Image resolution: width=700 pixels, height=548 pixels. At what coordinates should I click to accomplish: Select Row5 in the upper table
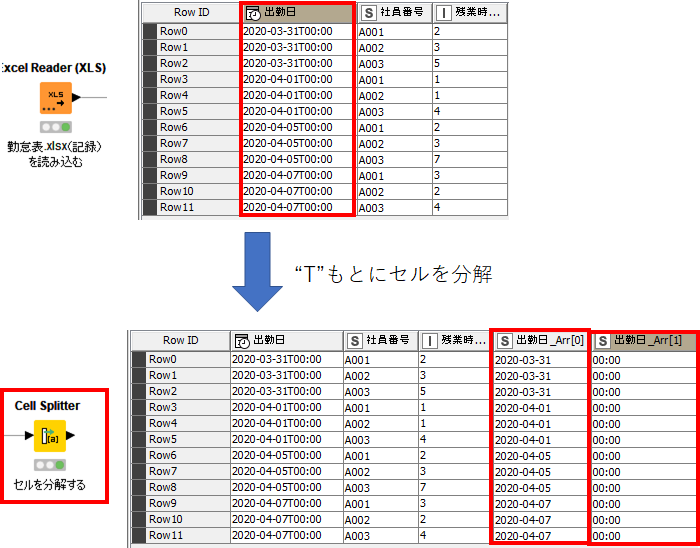(x=191, y=112)
